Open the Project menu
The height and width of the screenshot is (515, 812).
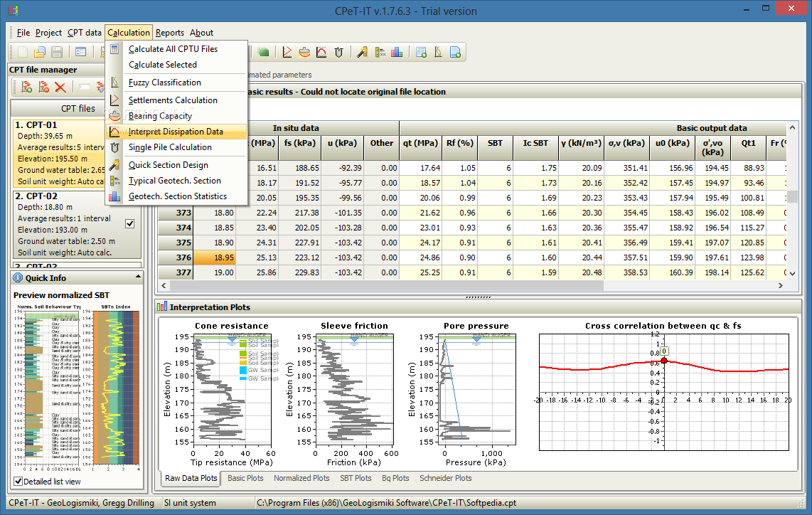[x=48, y=33]
